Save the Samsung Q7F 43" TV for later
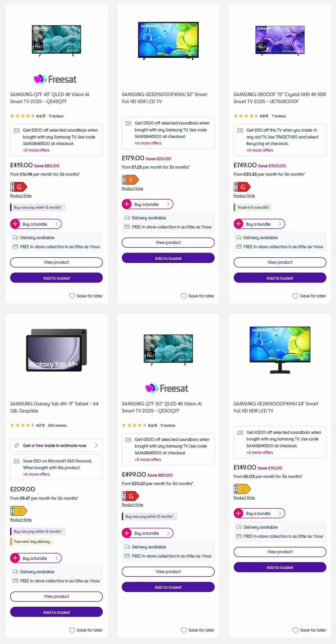The height and width of the screenshot is (644, 336). pos(86,296)
